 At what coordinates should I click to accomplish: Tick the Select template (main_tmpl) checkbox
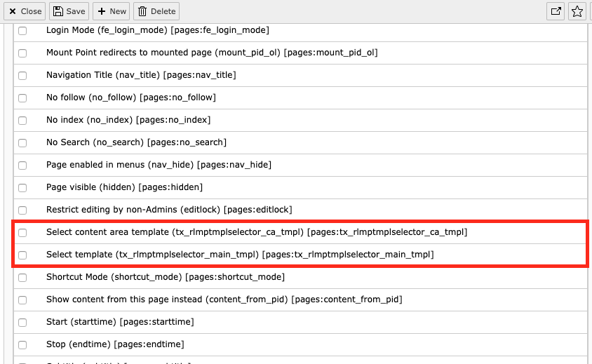coord(22,255)
